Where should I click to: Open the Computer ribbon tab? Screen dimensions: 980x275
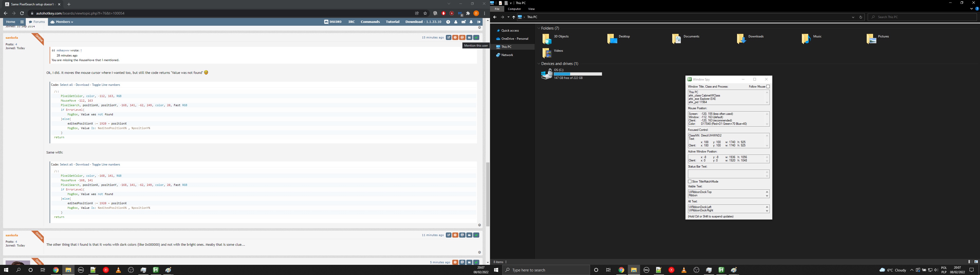point(514,9)
